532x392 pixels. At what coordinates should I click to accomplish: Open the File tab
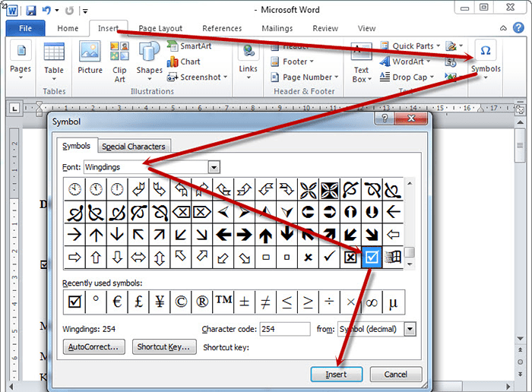(25, 28)
